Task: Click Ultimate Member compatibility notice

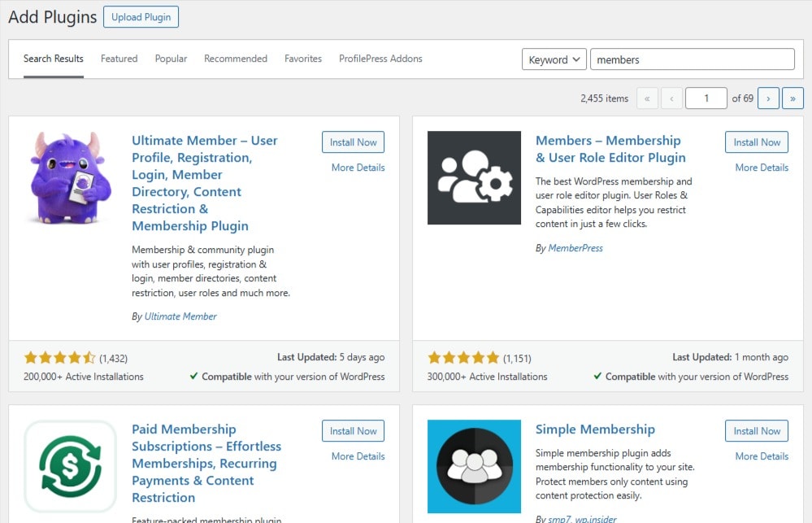Action: pyautogui.click(x=288, y=377)
